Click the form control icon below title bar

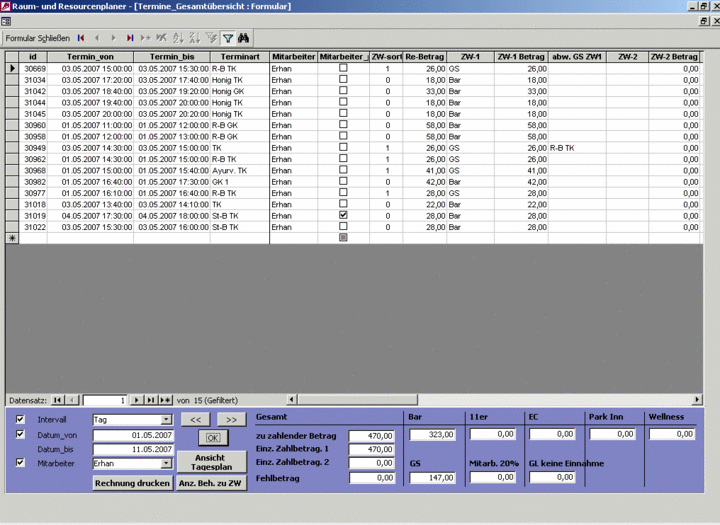[6, 21]
